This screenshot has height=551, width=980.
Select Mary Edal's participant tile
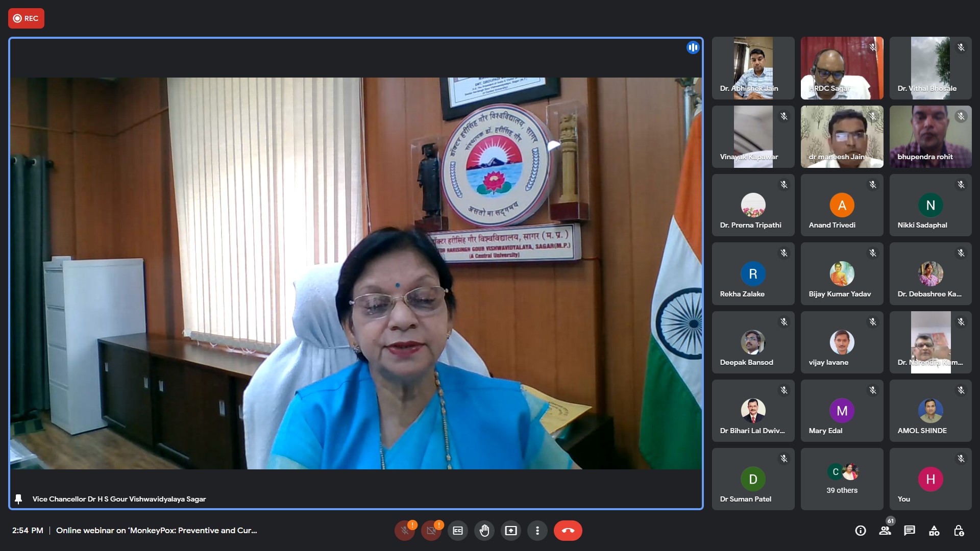[842, 411]
